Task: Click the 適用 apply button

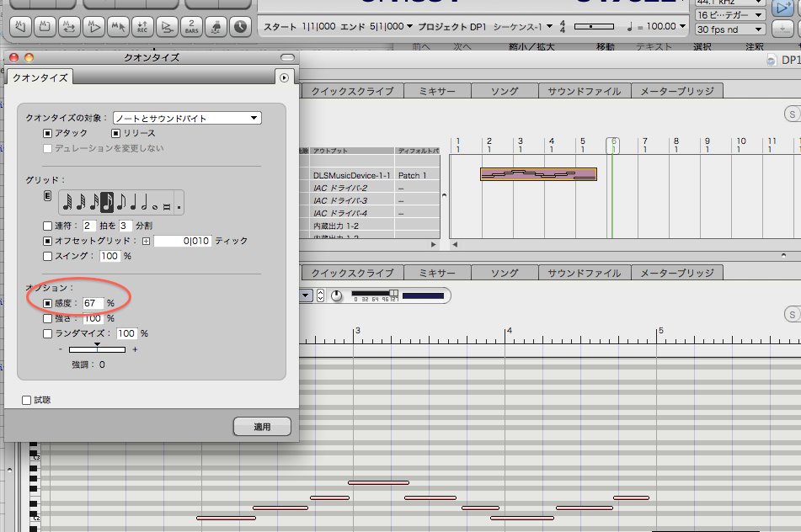Action: (x=262, y=427)
